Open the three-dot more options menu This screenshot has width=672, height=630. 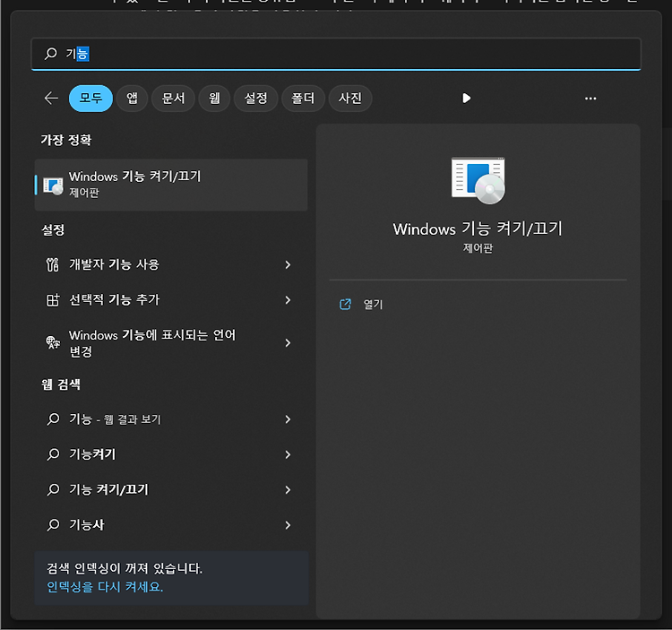point(590,99)
